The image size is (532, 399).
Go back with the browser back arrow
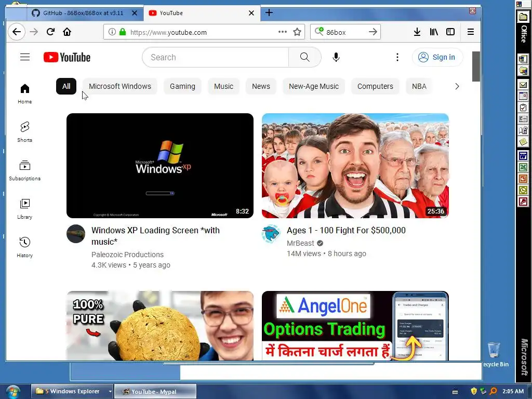tap(16, 32)
